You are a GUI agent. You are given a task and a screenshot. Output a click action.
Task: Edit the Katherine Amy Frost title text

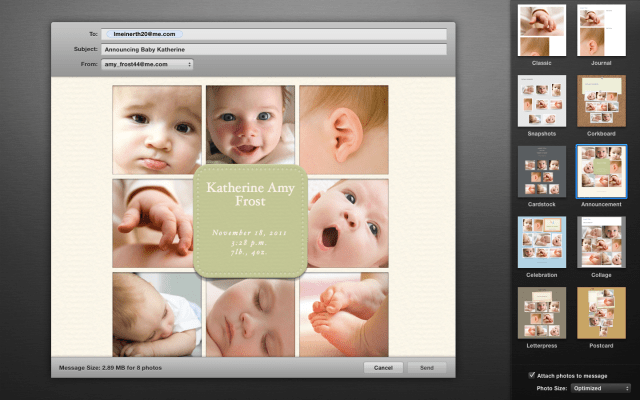[x=250, y=194]
